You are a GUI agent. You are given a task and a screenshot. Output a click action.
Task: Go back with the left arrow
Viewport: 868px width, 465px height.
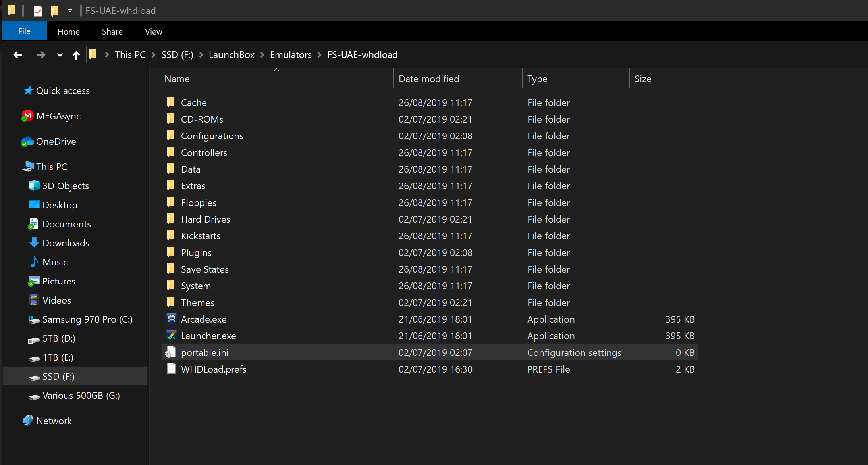tap(17, 55)
